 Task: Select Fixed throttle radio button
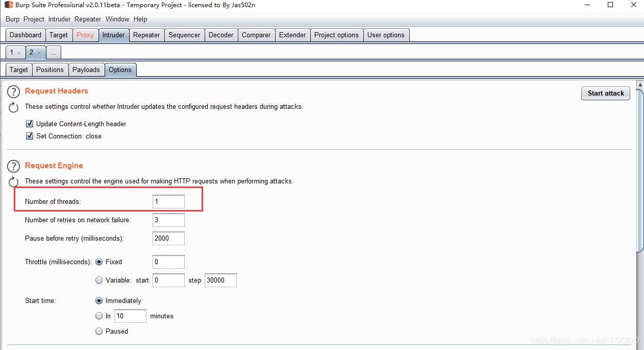coord(99,262)
